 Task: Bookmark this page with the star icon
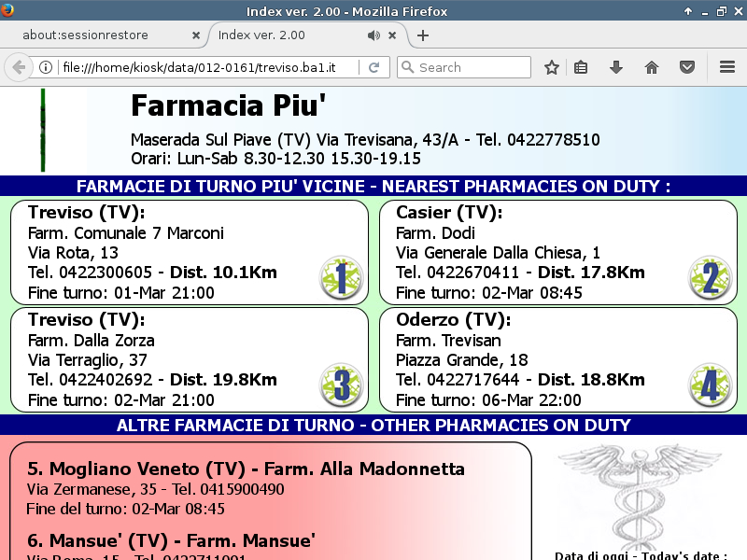point(552,67)
